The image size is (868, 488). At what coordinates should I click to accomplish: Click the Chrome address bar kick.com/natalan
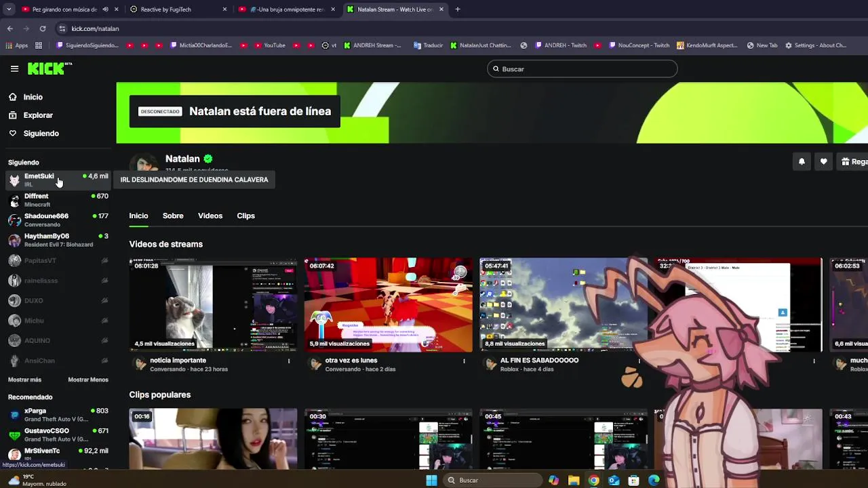[95, 28]
